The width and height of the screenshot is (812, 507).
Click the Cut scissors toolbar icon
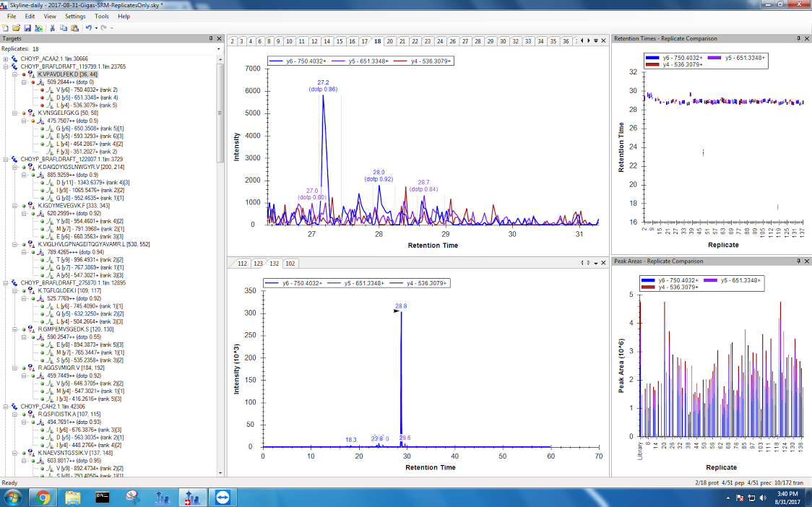click(x=53, y=27)
